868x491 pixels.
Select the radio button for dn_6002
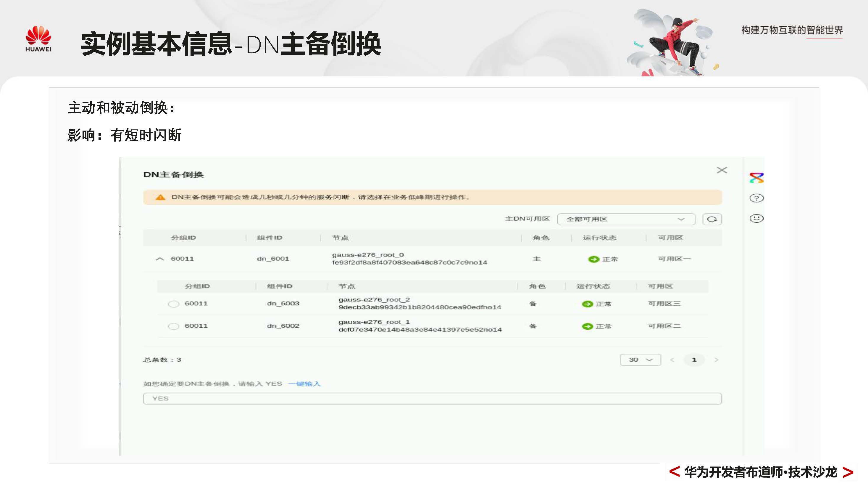click(174, 326)
